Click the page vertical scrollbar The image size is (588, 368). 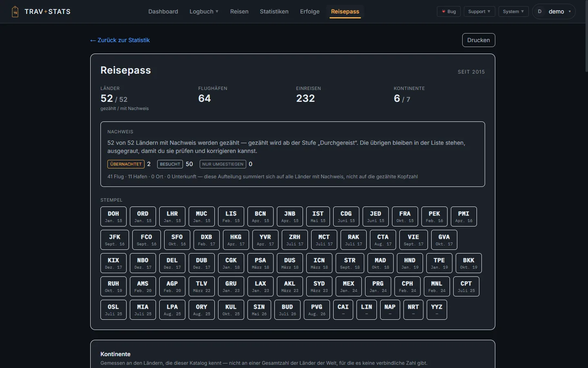point(586,37)
